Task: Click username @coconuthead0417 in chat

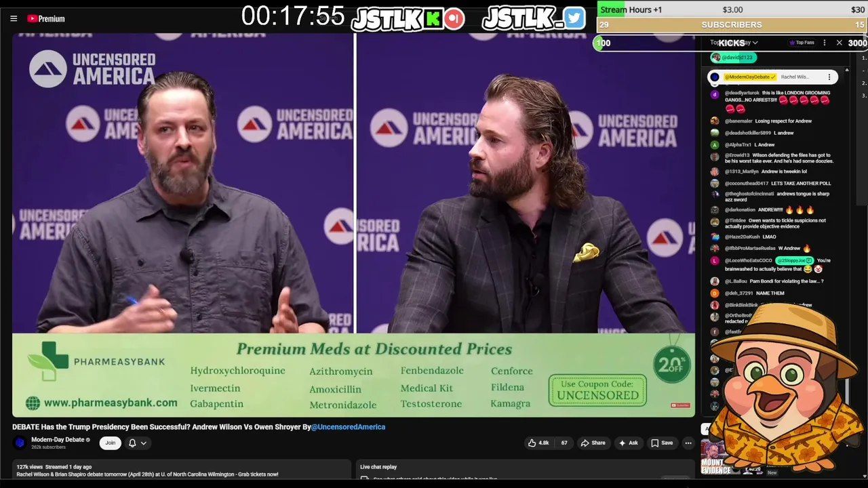Action: [747, 184]
